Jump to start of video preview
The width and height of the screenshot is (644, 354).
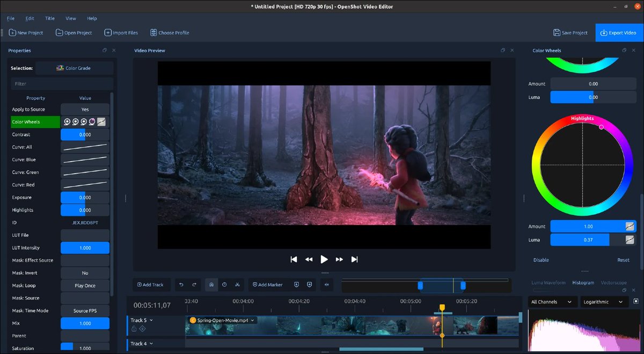[294, 259]
